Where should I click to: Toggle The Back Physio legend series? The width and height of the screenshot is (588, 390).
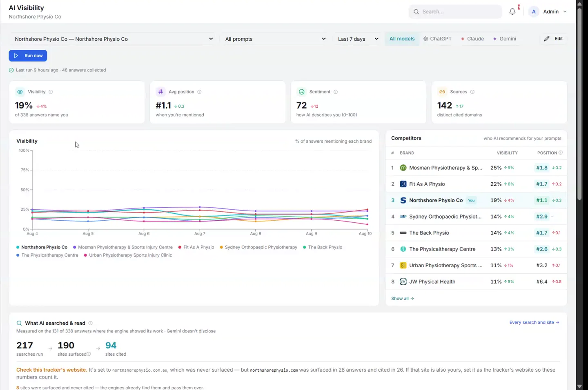pyautogui.click(x=323, y=247)
